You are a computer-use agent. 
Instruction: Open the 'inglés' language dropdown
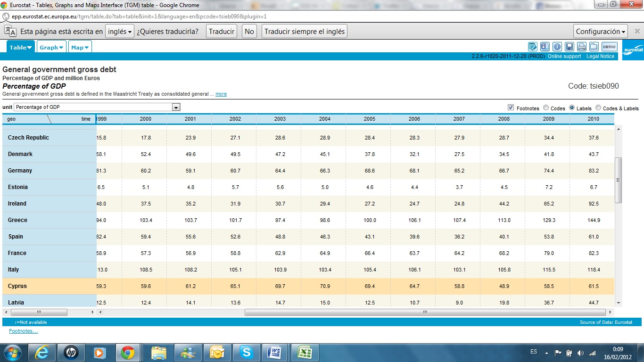tap(119, 32)
